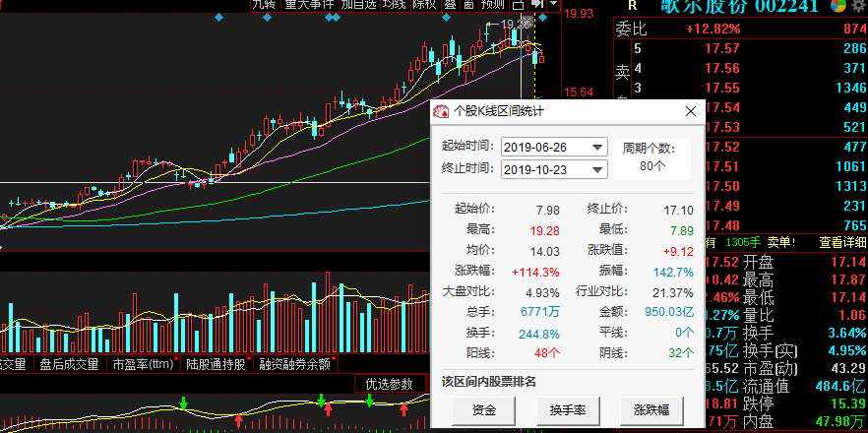Viewport: 868px width, 433px height.
Task: Click the 阳线 count 48个
Action: 547,353
